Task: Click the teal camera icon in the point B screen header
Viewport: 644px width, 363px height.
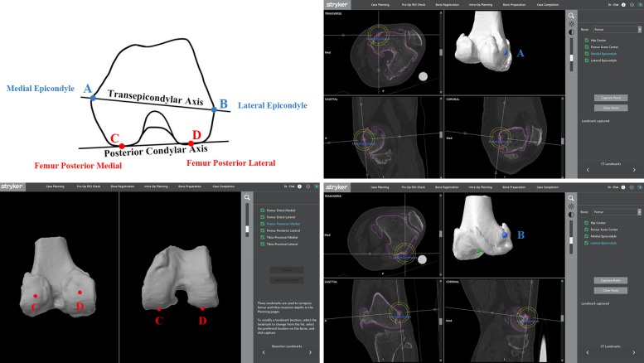Action: coord(641,186)
